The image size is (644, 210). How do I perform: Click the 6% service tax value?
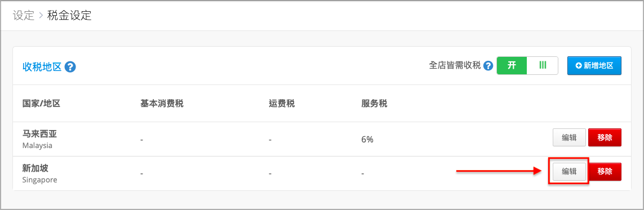367,140
